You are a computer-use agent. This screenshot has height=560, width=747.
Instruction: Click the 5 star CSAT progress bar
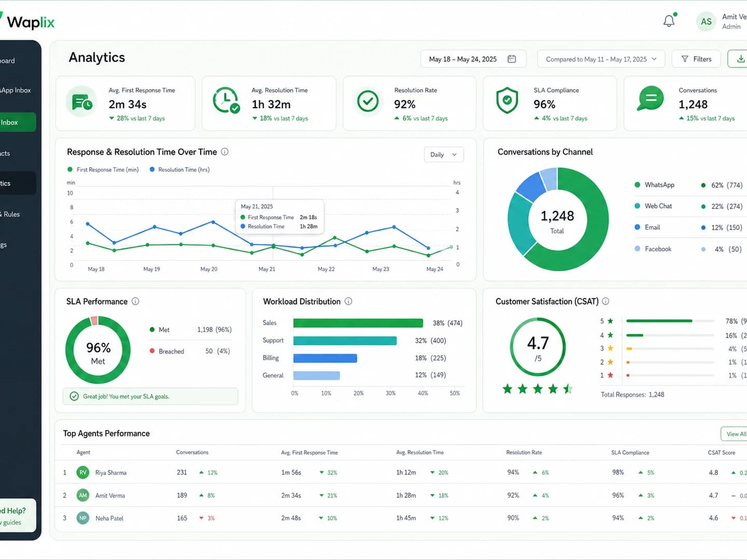click(670, 321)
